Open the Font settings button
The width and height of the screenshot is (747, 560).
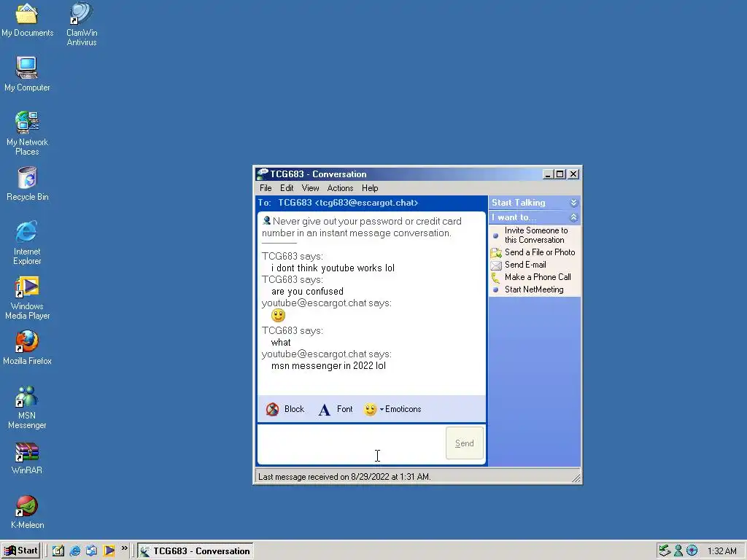(336, 409)
